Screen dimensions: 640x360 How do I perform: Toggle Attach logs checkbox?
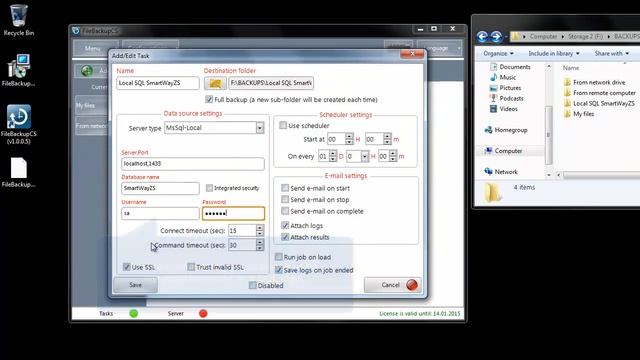pos(285,225)
